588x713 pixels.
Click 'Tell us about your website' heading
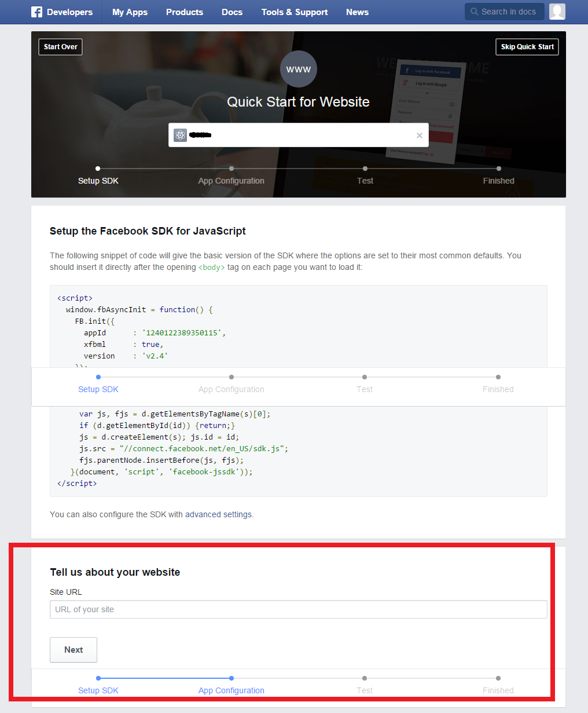pos(115,572)
